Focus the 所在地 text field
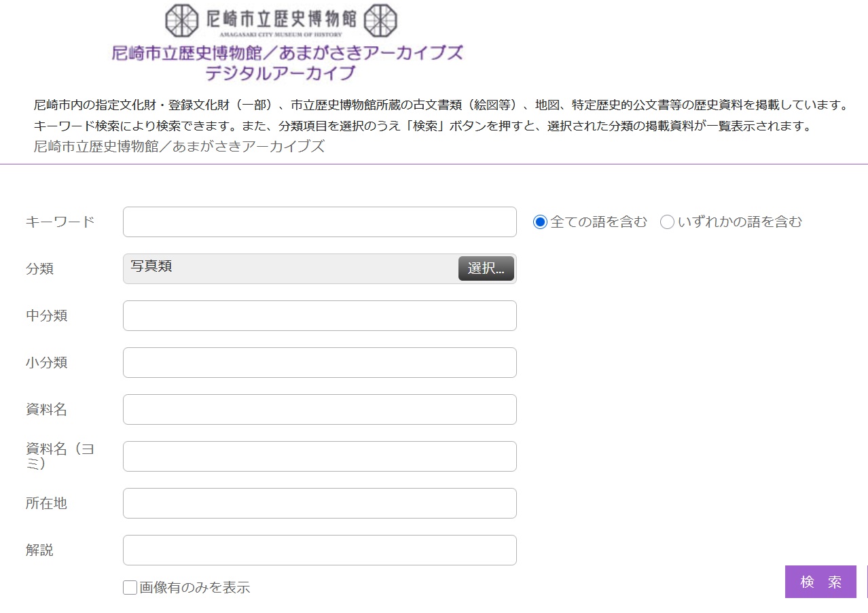Screen dimensions: 868x613 click(x=319, y=504)
